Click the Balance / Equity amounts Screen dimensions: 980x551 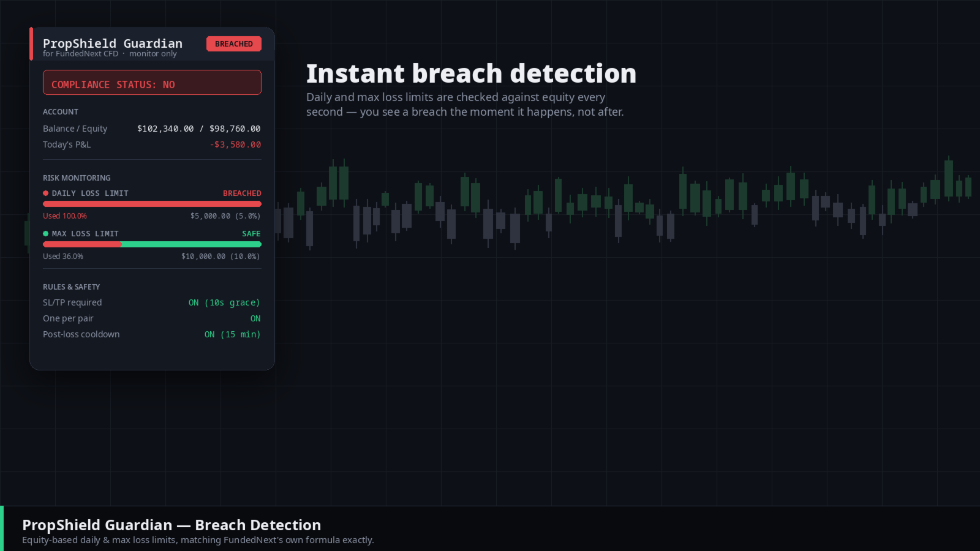coord(198,129)
